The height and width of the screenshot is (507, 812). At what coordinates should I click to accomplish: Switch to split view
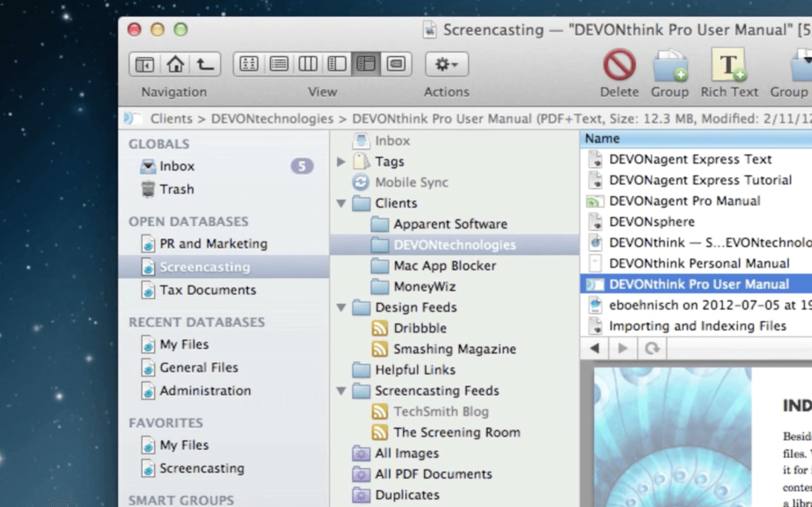coord(337,64)
